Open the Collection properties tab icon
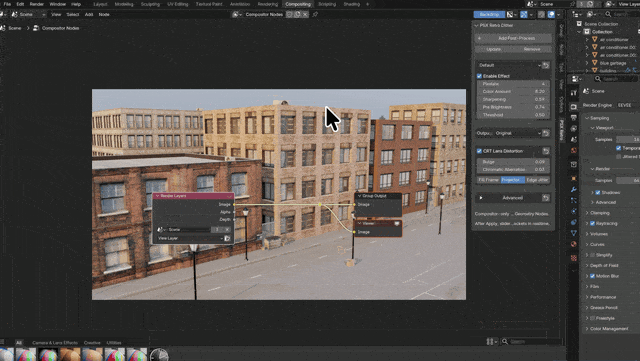Image resolution: width=640 pixels, height=361 pixels. 573,165
